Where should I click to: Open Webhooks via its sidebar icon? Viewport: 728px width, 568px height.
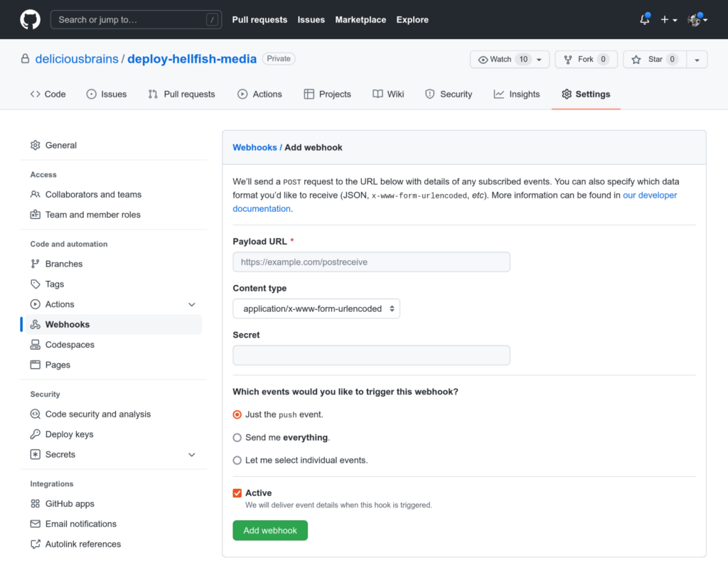36,324
